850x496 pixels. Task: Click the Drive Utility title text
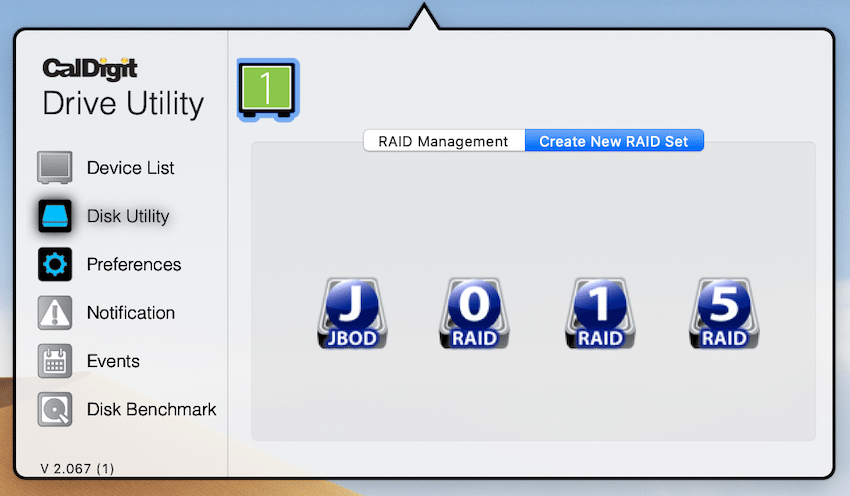click(x=123, y=104)
